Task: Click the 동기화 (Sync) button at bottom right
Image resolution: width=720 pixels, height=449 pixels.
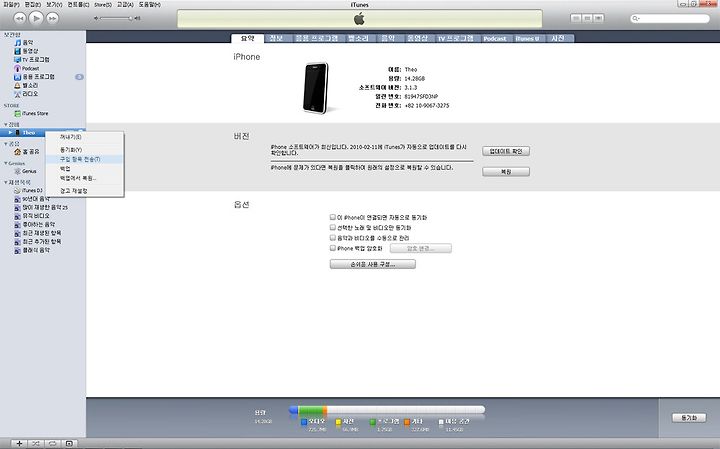Action: (689, 418)
